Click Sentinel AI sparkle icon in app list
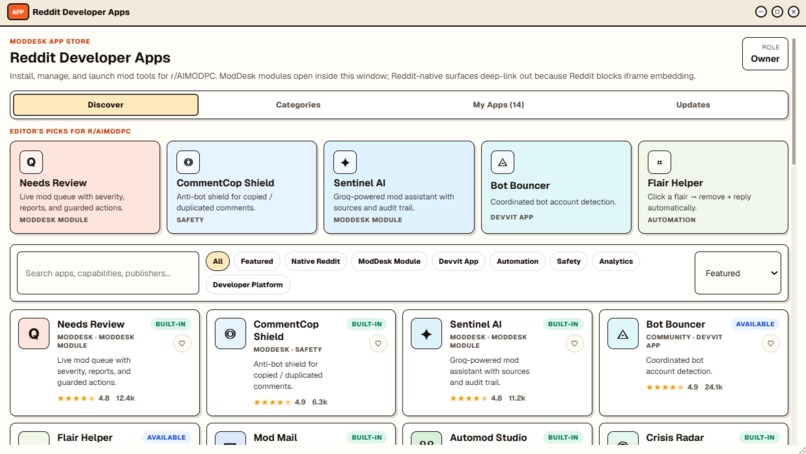 (x=426, y=334)
